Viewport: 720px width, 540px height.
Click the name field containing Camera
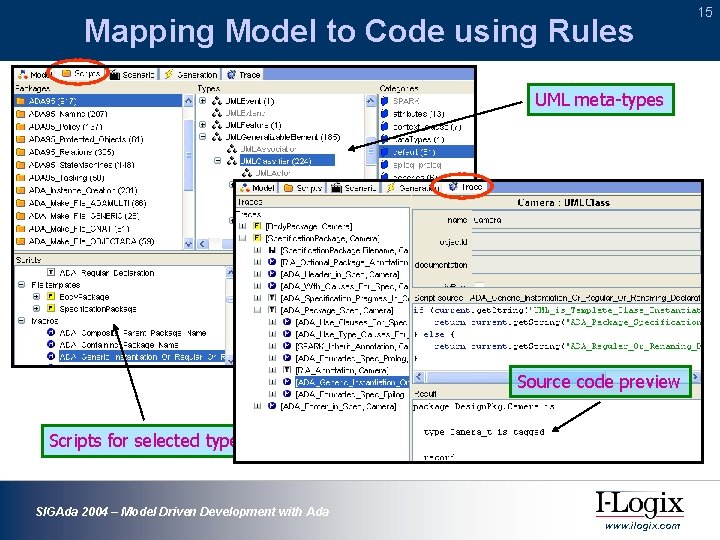(585, 220)
